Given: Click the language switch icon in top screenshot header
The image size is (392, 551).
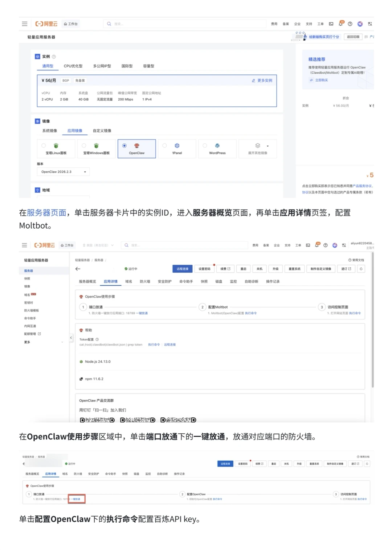Looking at the screenshot, I should click(370, 24).
